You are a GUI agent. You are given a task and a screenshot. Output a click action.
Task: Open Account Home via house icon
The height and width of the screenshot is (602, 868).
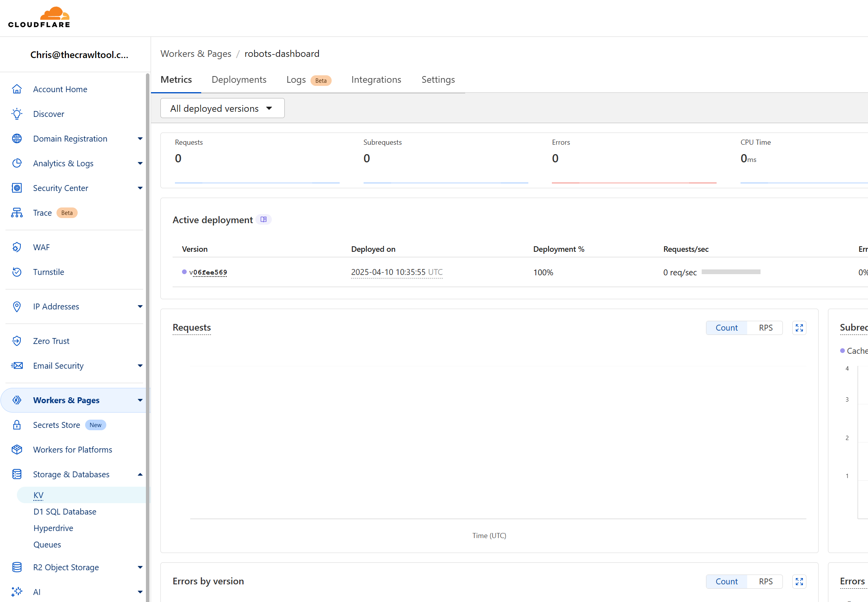[17, 89]
